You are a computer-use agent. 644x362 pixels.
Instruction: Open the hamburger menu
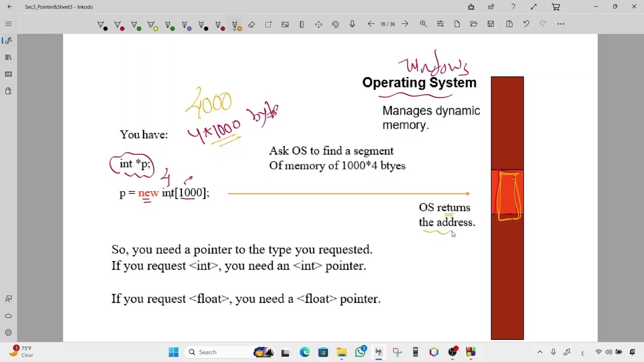tap(8, 24)
